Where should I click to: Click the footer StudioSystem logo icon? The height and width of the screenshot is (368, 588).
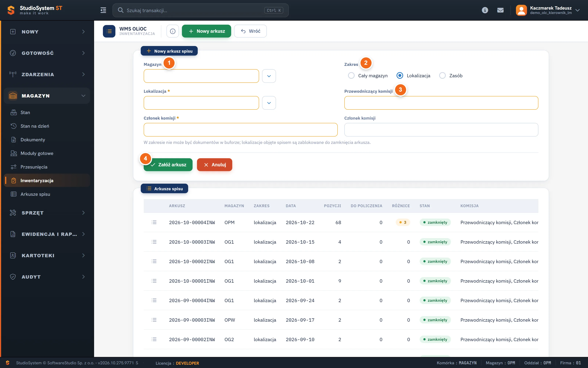[8, 363]
